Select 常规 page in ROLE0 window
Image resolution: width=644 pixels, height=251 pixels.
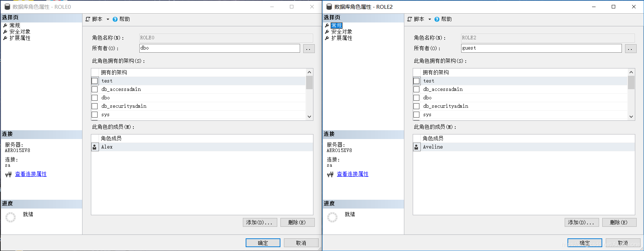pyautogui.click(x=15, y=26)
